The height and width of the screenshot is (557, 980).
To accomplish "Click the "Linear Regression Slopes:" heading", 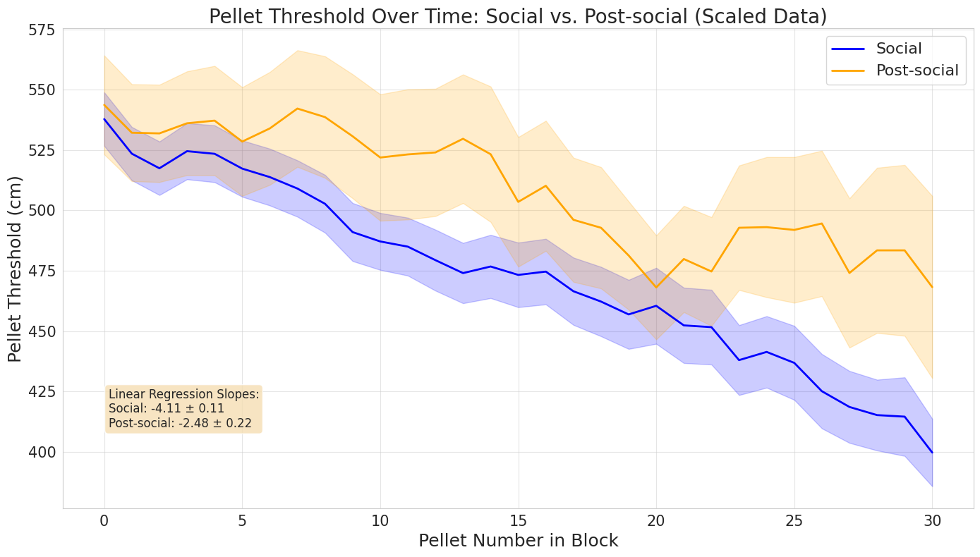I will (183, 394).
